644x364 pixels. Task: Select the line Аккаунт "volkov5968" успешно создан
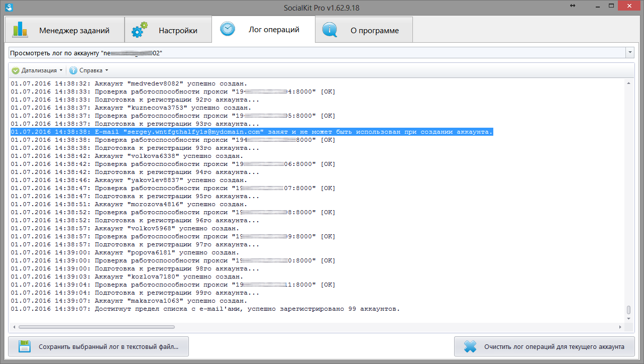[125, 228]
